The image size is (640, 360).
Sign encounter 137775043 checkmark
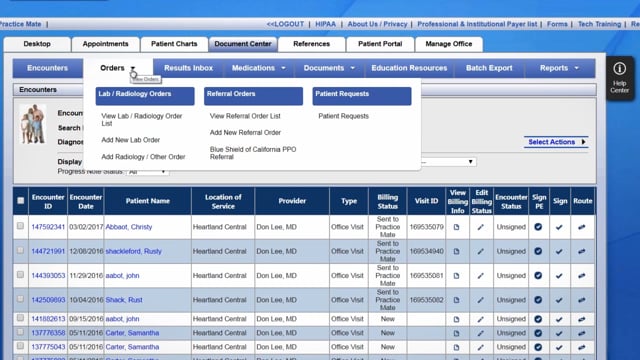click(559, 347)
